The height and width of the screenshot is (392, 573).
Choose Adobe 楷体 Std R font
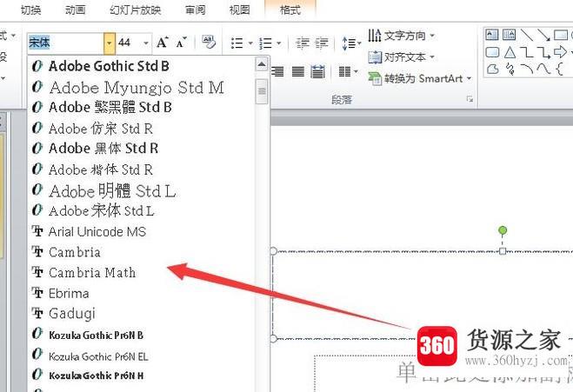click(x=141, y=169)
